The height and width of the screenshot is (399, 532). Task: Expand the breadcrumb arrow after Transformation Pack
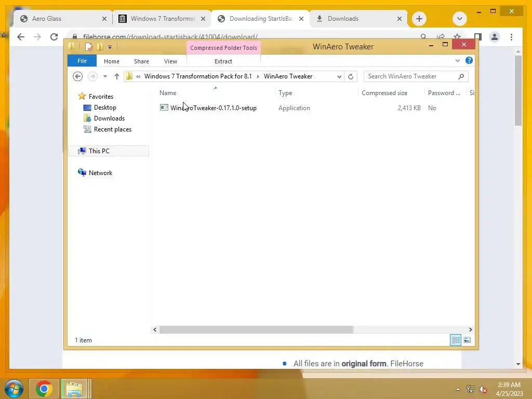pos(258,76)
